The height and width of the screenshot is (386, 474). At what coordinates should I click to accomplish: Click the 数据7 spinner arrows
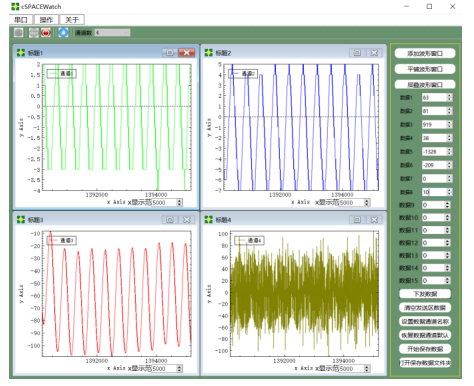[449, 179]
